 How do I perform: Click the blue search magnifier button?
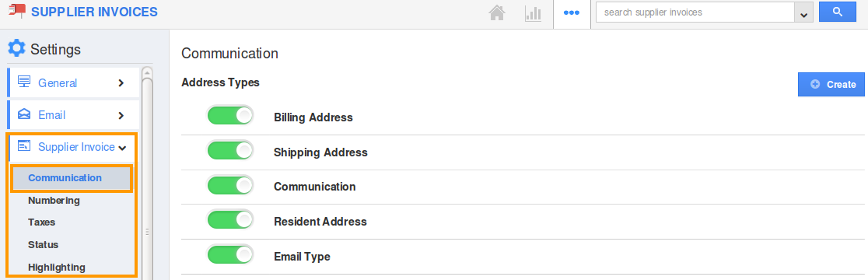[838, 12]
